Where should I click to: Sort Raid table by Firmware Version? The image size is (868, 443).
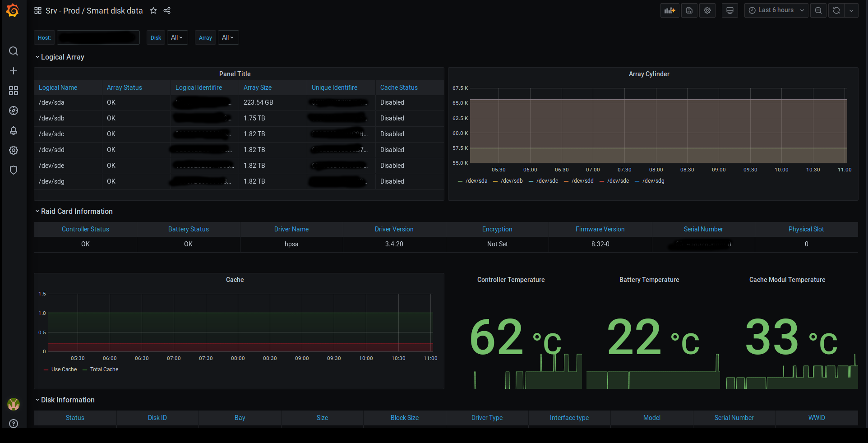pos(600,229)
